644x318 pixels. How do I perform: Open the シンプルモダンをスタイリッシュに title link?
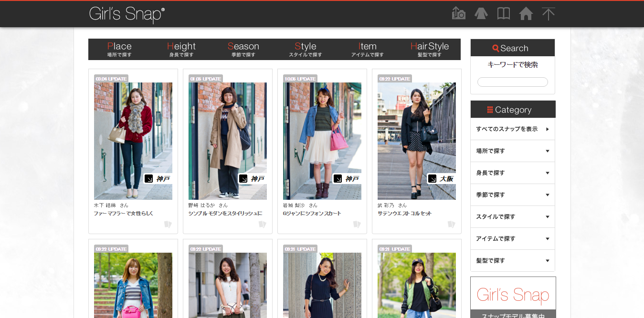click(225, 214)
